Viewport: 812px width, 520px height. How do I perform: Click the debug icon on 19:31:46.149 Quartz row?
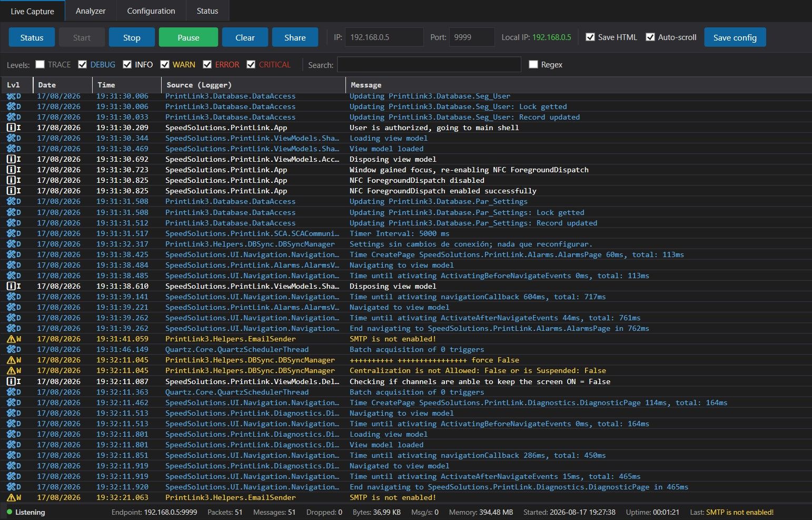11,349
